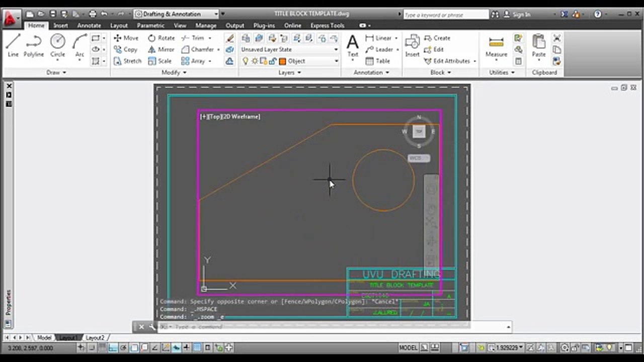Click Edit block

(x=434, y=49)
